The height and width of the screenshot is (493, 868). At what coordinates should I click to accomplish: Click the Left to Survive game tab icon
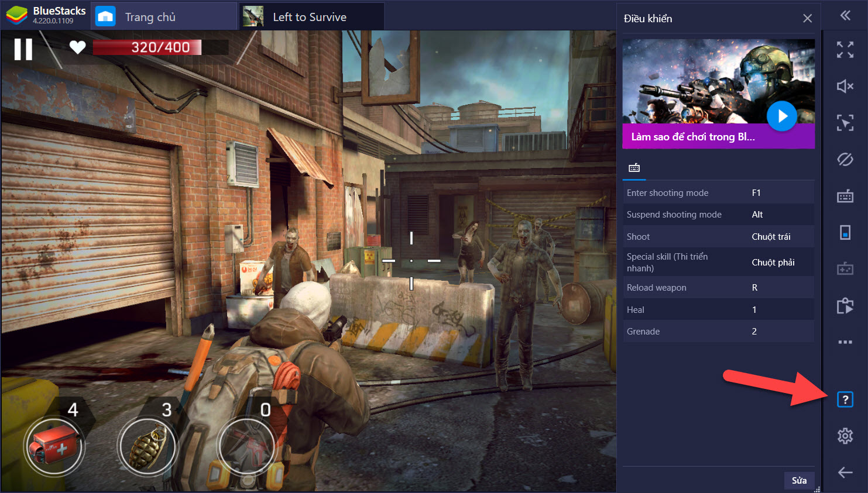click(x=253, y=16)
